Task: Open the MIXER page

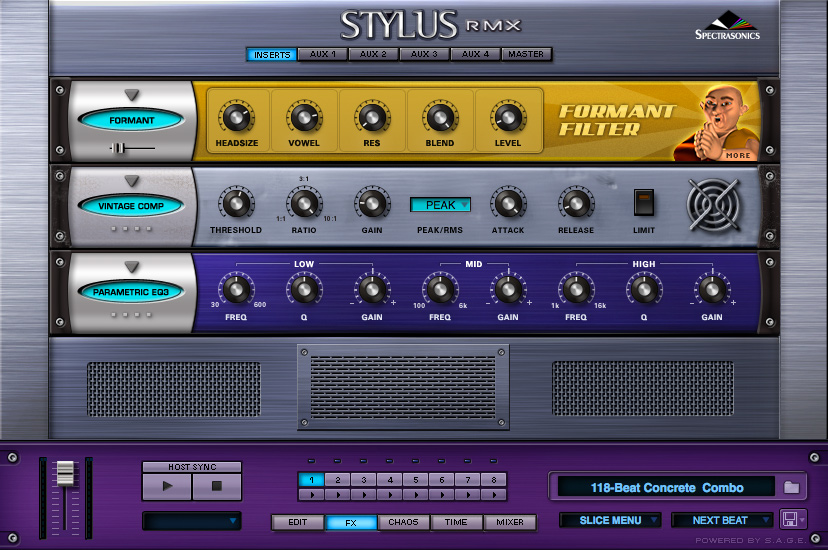Action: 510,522
